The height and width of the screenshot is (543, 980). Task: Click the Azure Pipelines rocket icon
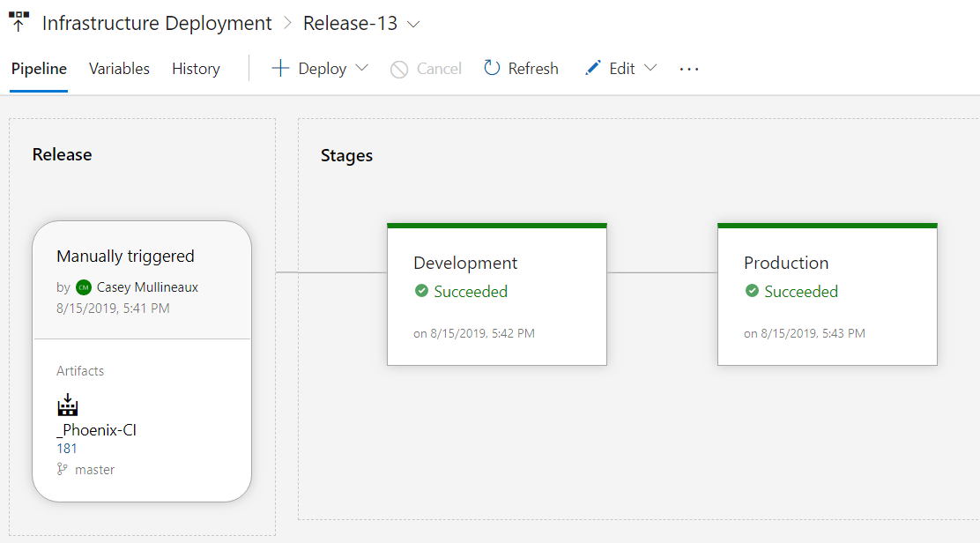point(18,22)
